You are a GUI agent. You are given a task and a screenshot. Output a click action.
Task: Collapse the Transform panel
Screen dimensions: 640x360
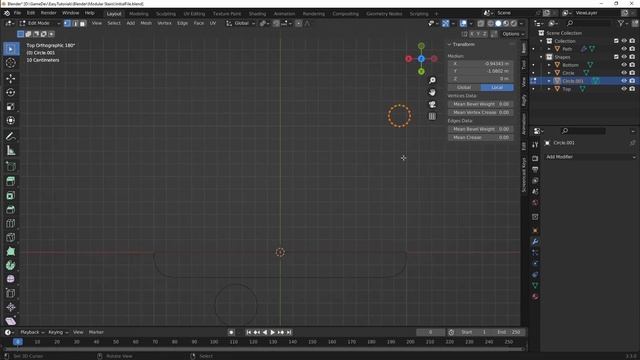(x=450, y=44)
